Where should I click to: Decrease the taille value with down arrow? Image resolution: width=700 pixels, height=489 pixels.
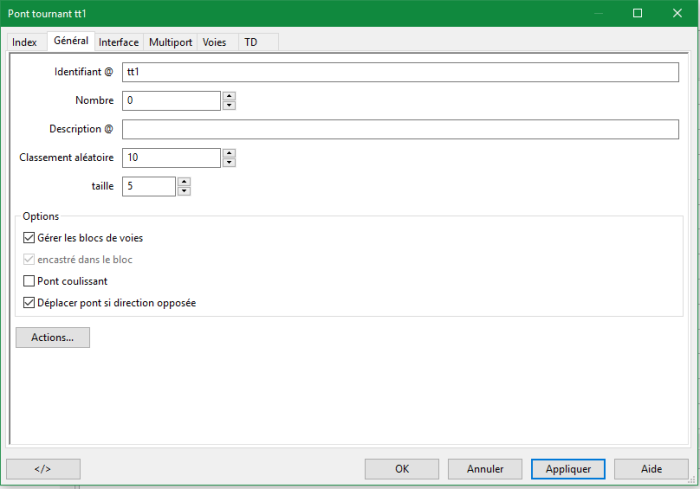tap(184, 191)
